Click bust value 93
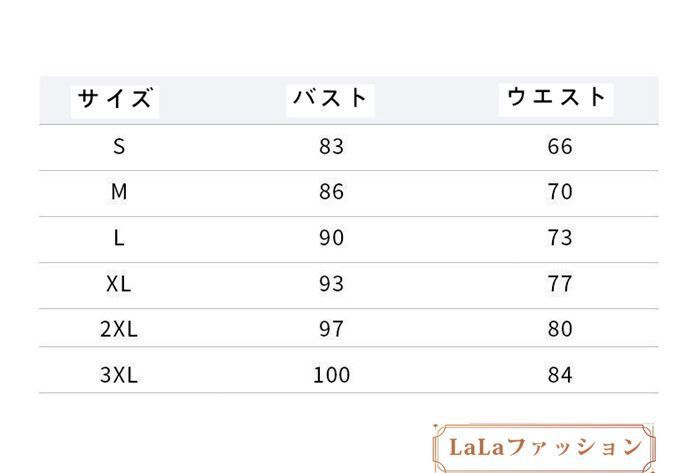 [x=331, y=284]
